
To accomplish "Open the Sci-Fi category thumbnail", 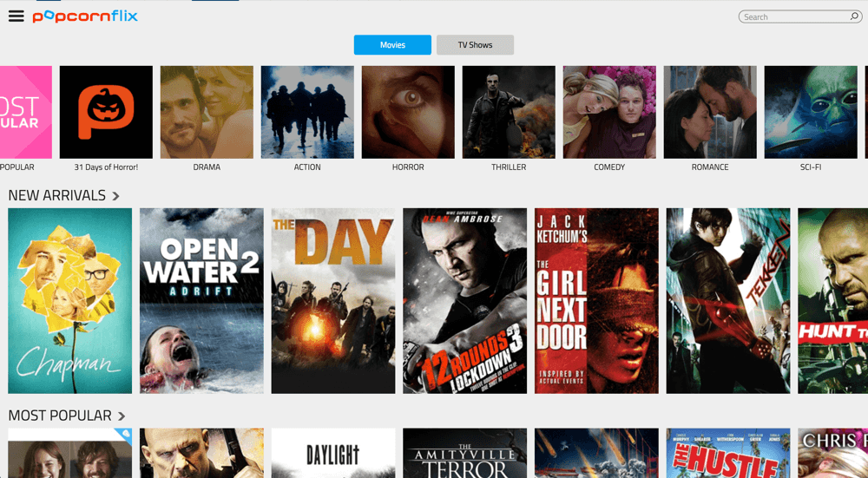I will pyautogui.click(x=811, y=112).
